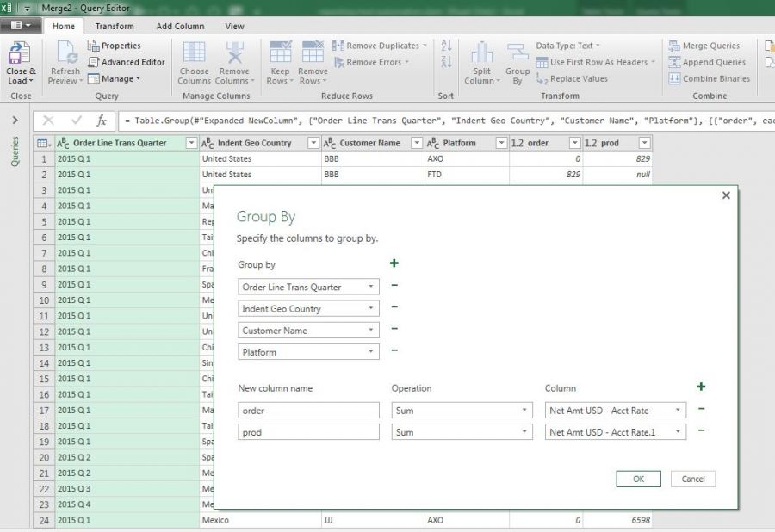Click the Refresh Preview icon
Screen dimensions: 775x532
point(66,53)
